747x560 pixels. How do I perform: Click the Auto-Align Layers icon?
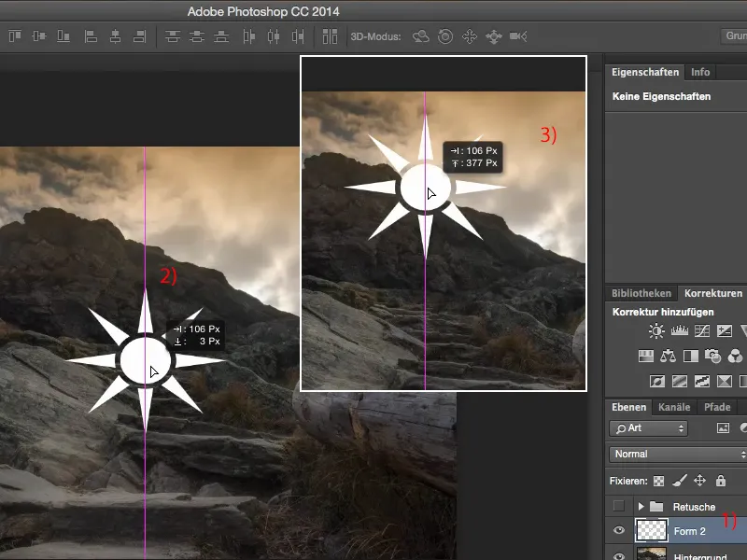click(330, 36)
